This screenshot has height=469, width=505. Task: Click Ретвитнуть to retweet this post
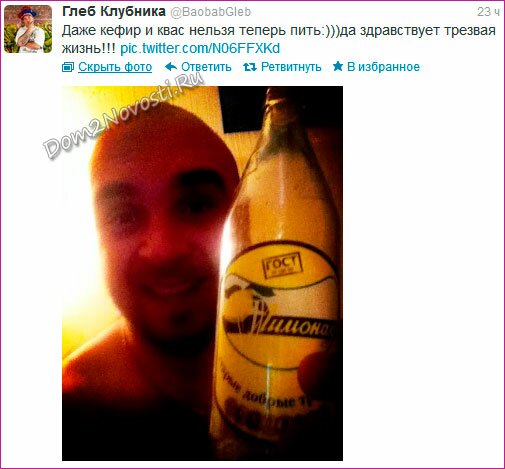[x=291, y=67]
